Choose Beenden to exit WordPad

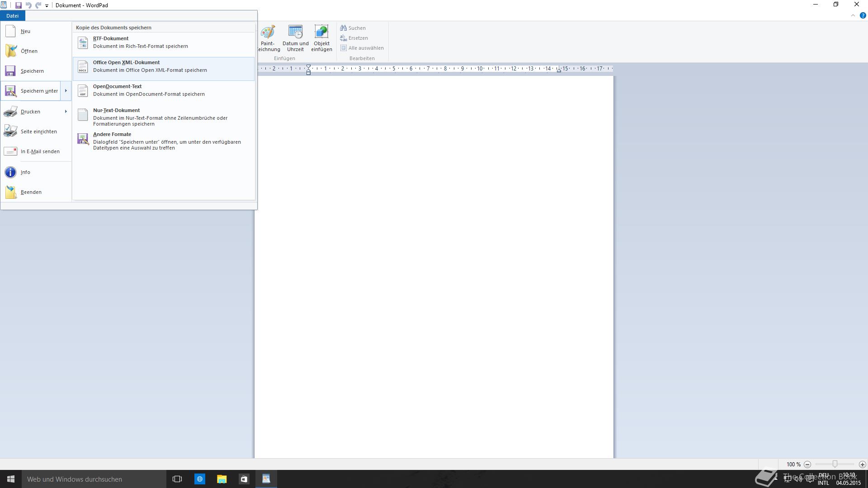point(36,192)
